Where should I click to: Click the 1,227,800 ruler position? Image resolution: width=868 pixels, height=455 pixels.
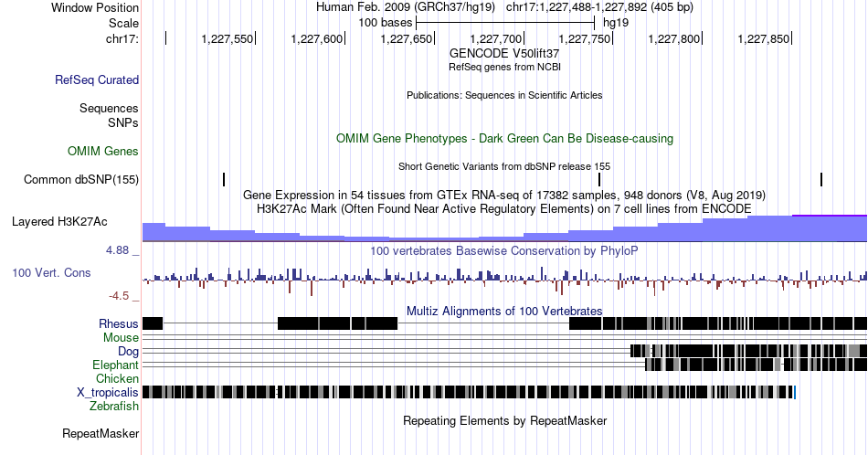pos(674,38)
